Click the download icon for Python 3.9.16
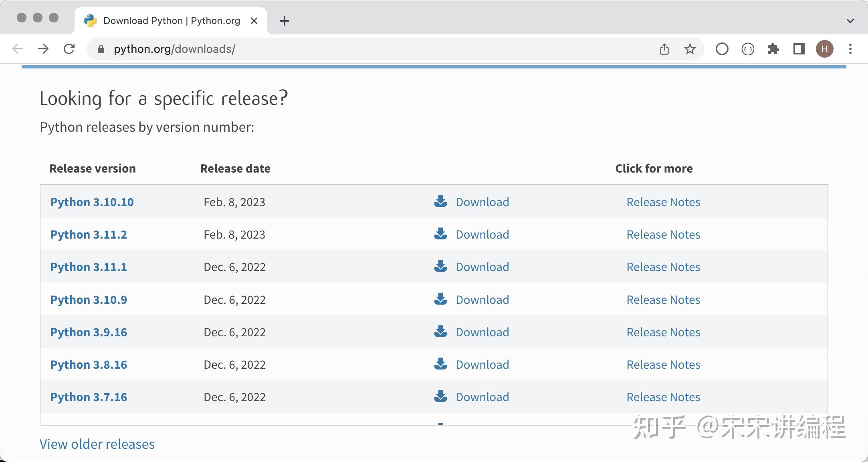 440,331
